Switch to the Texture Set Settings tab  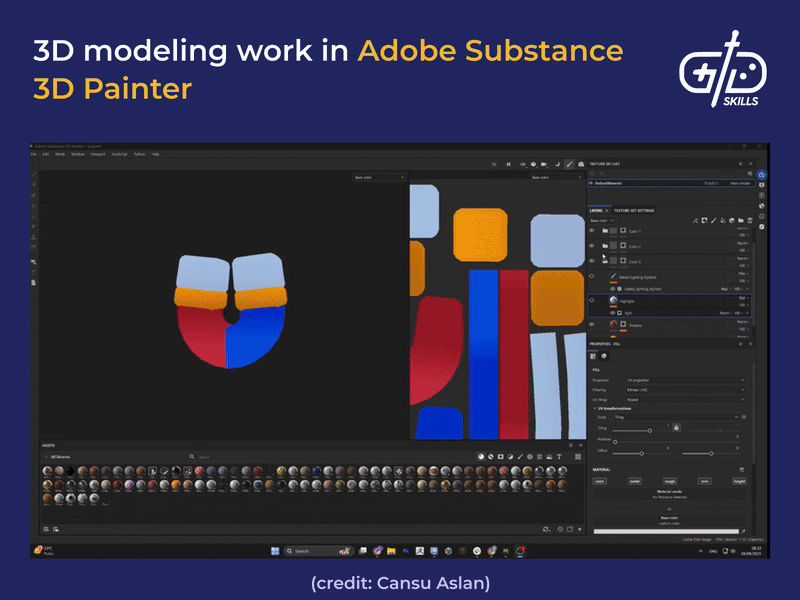[x=634, y=211]
